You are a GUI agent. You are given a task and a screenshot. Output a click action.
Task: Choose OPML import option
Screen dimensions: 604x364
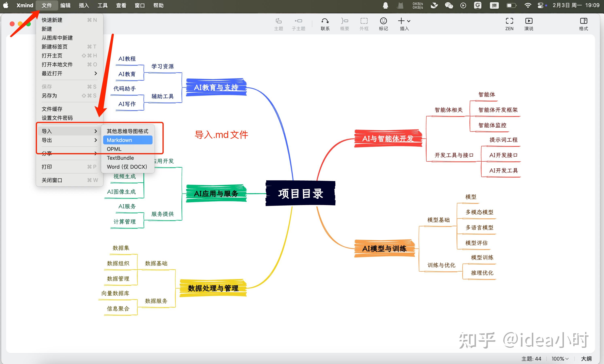coord(114,149)
